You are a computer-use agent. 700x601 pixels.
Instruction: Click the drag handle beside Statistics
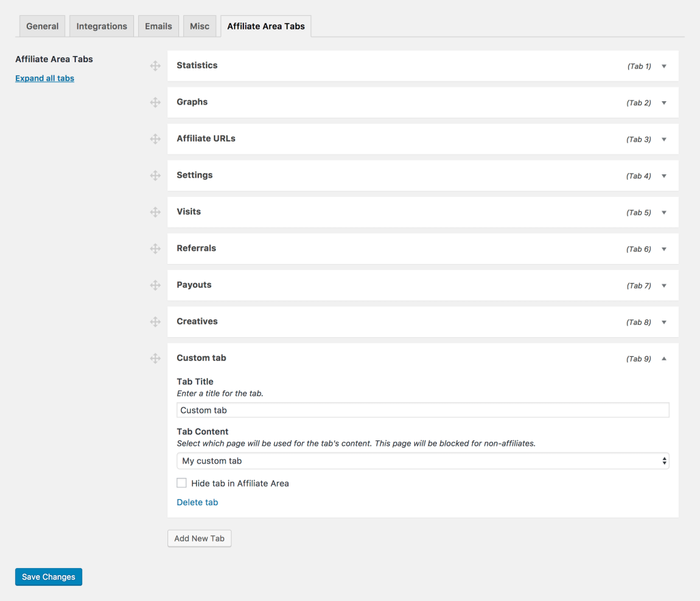pyautogui.click(x=155, y=66)
